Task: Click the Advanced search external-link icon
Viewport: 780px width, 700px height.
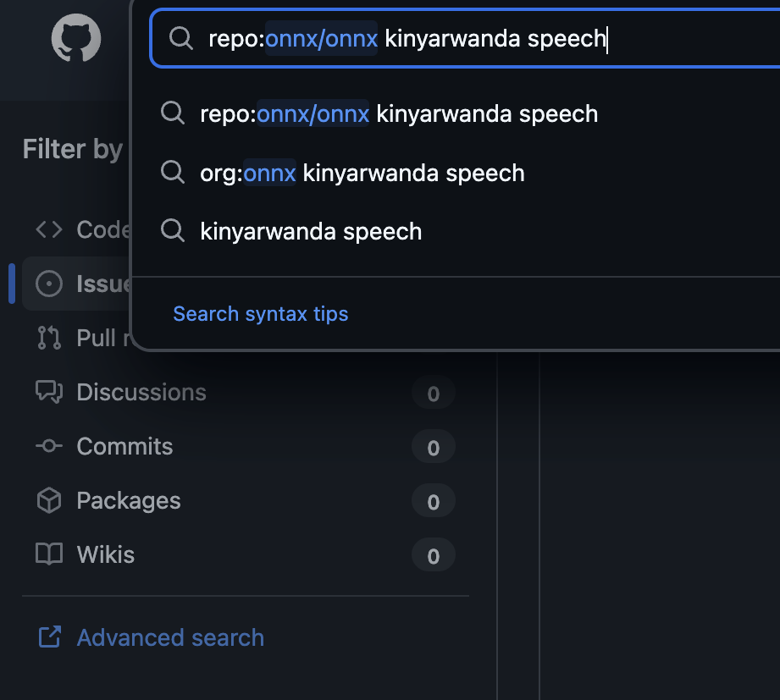Action: 49,637
